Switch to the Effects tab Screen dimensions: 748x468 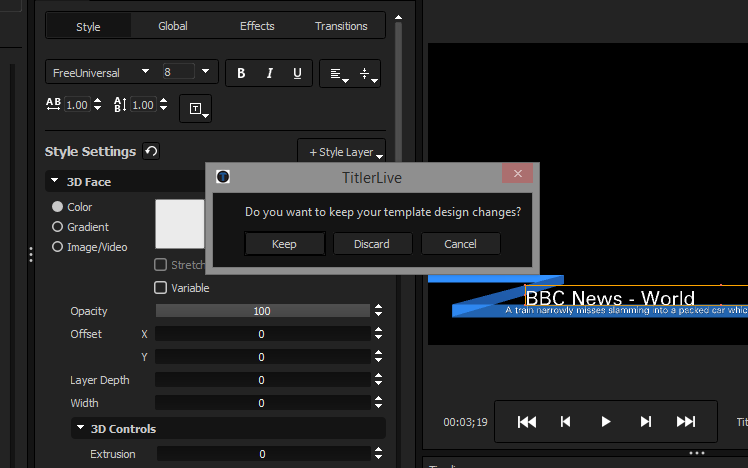[x=257, y=26]
